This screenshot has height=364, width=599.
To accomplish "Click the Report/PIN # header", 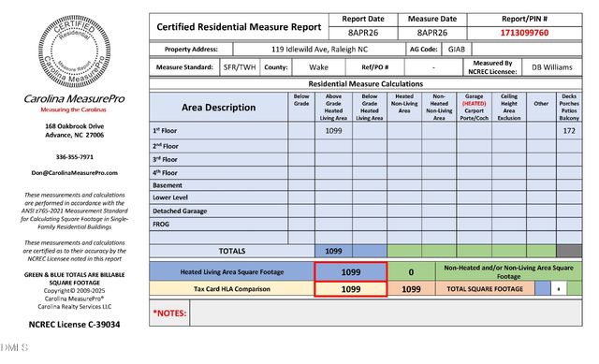I will point(524,19).
